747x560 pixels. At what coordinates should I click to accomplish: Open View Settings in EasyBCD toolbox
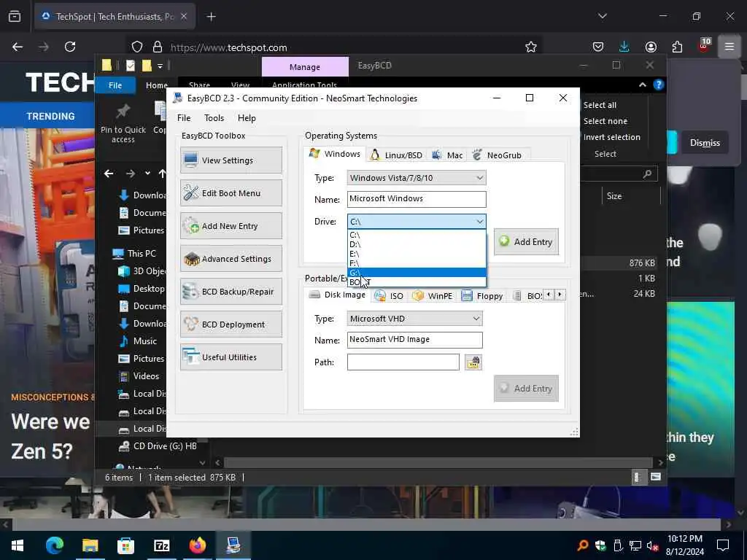click(231, 160)
